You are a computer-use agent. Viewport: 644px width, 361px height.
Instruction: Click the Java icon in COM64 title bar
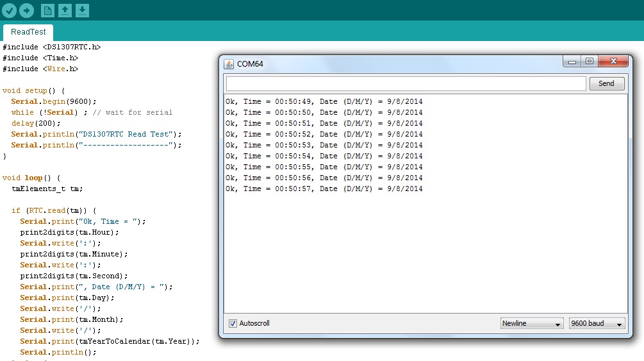229,64
